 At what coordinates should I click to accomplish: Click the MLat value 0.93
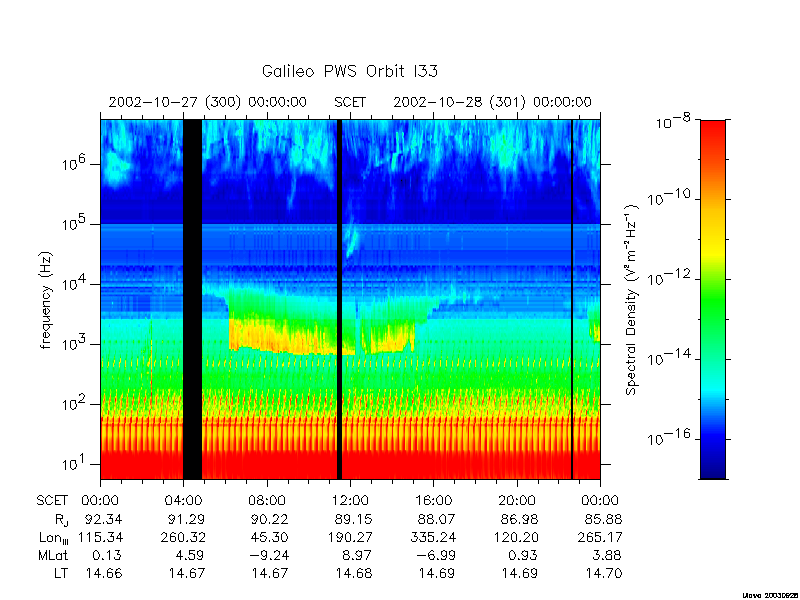[x=524, y=555]
